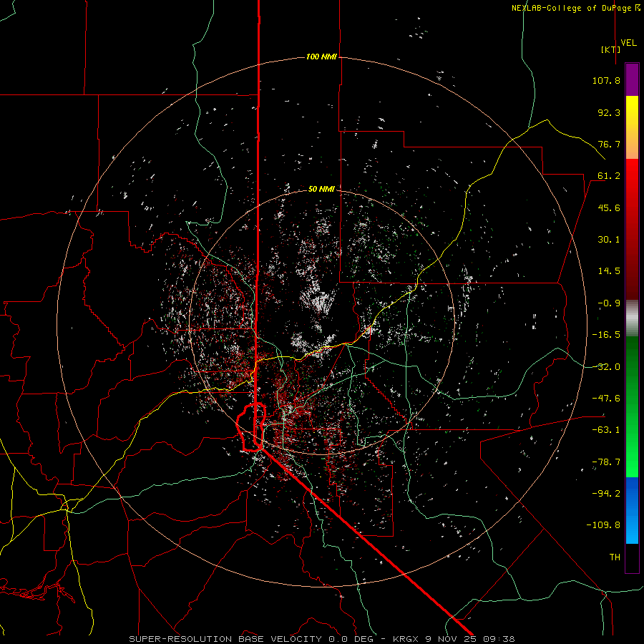Click the -47.6 velocity scale value
The width and height of the screenshot is (644, 644).
click(x=606, y=399)
